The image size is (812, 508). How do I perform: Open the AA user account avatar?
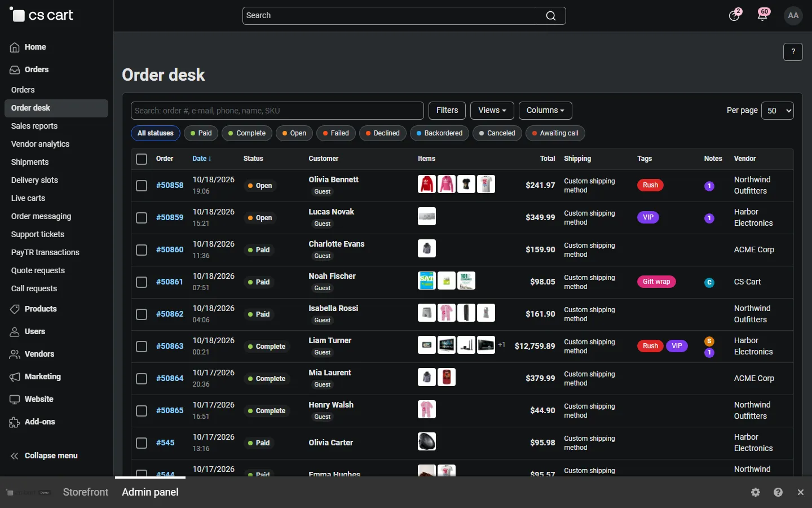point(793,15)
